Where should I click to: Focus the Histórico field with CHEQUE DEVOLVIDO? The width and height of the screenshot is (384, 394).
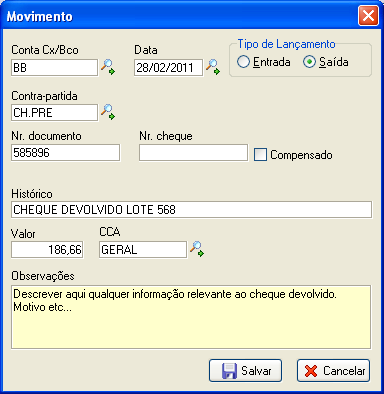click(191, 210)
